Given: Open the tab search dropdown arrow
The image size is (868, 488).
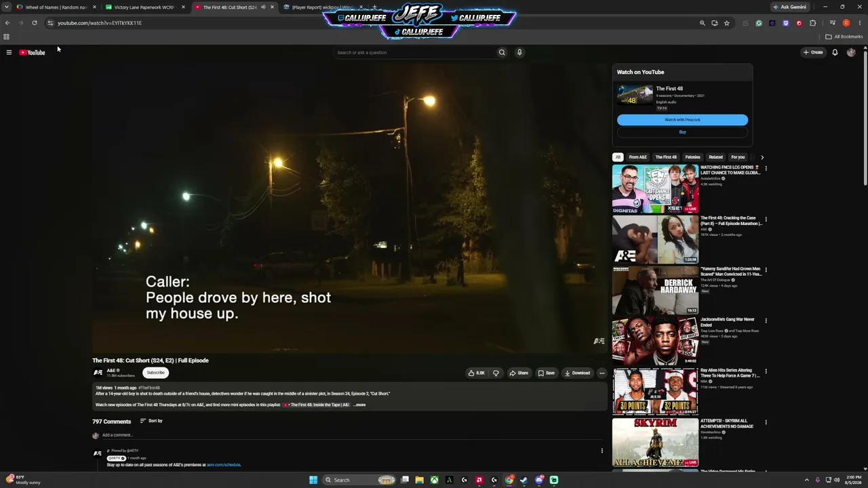Looking at the screenshot, I should pos(7,7).
